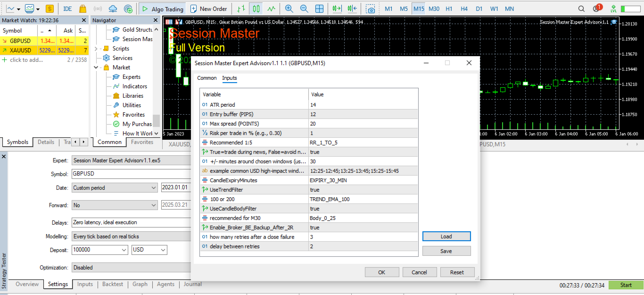Switch to Backtest tab in Strategy Tester
644x295 pixels.
coord(113,284)
